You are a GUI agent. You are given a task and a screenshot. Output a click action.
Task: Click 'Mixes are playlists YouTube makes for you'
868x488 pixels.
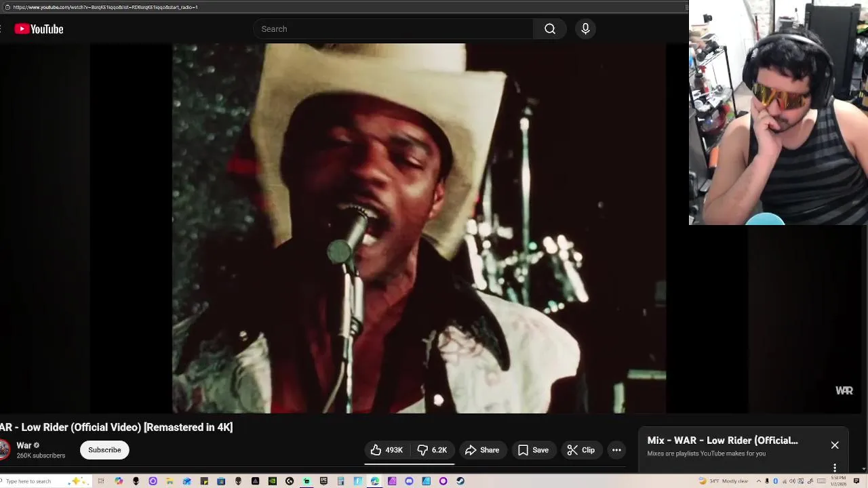tap(706, 453)
